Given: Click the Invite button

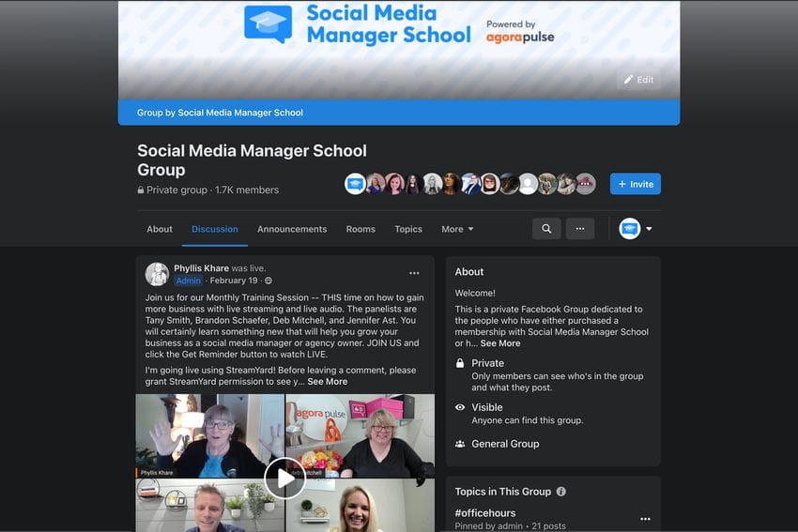Looking at the screenshot, I should pyautogui.click(x=636, y=184).
